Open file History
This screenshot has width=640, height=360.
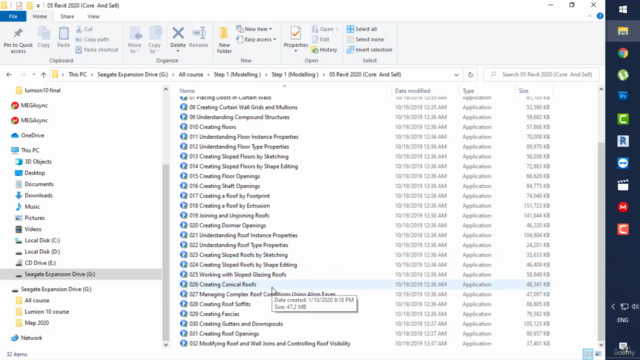point(324,50)
